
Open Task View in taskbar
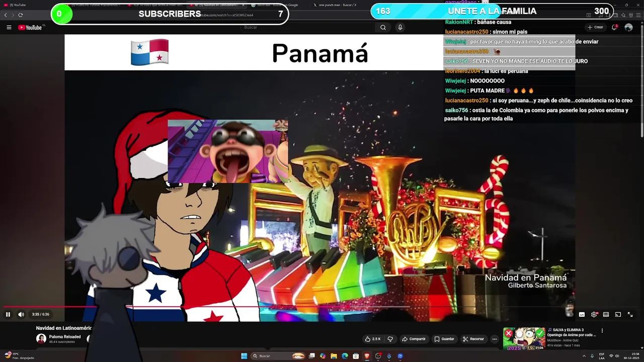point(312,356)
